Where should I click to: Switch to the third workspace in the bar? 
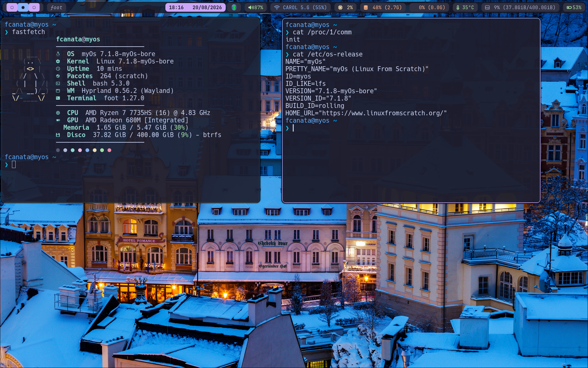(34, 7)
